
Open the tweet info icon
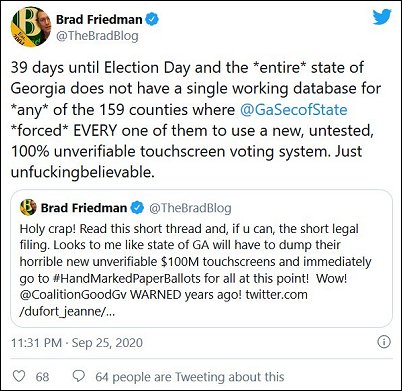click(x=384, y=342)
